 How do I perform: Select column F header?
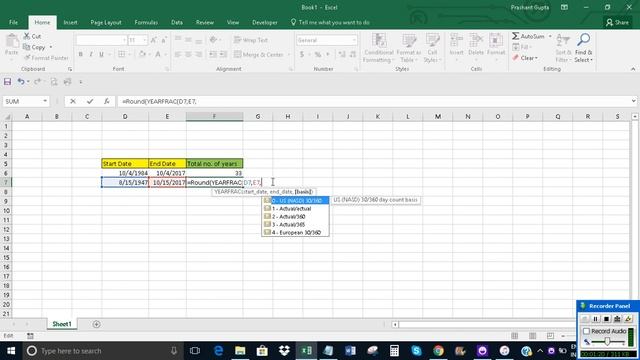point(214,117)
